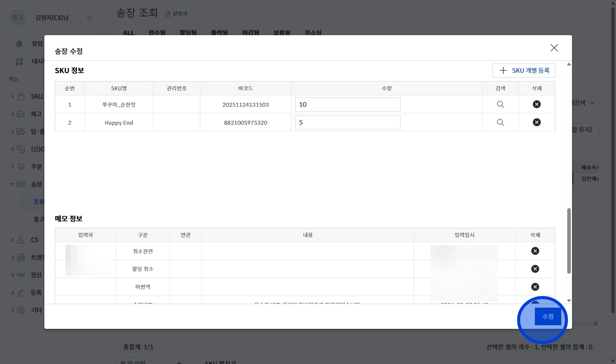
Task: Delete the 취소관련 memo row
Action: [x=535, y=251]
